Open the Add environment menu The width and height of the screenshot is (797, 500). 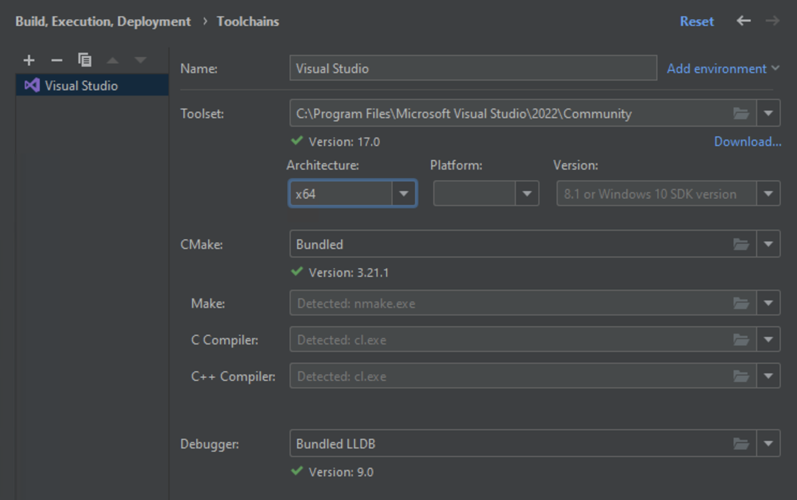pyautogui.click(x=723, y=69)
